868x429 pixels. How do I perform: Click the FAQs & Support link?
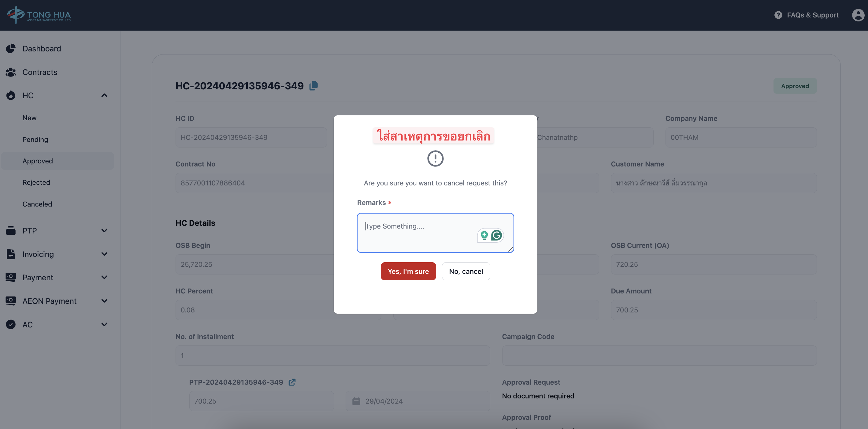coord(812,15)
